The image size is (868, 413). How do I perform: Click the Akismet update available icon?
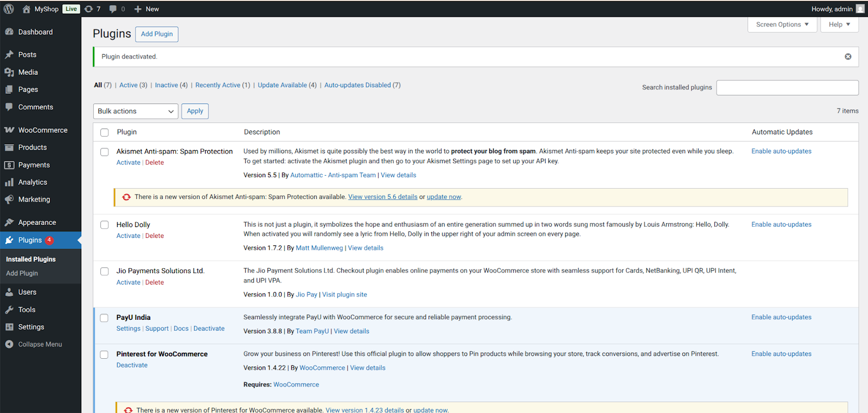click(126, 197)
